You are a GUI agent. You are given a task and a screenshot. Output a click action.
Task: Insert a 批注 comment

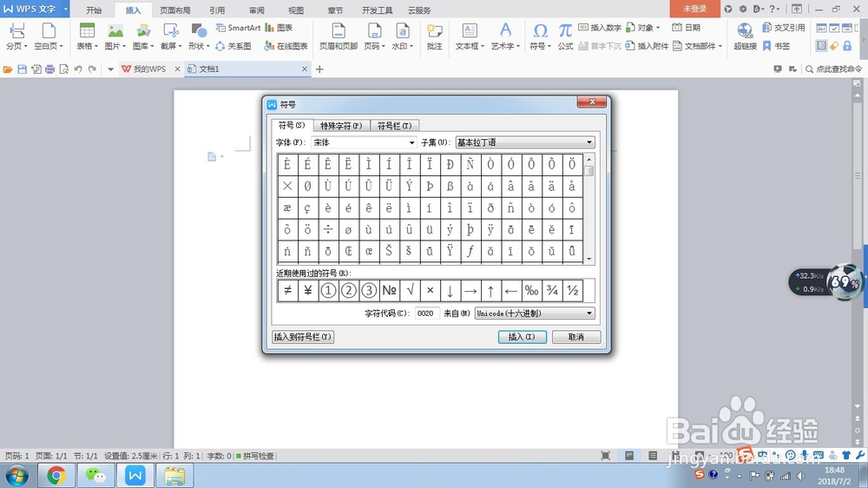pyautogui.click(x=435, y=36)
